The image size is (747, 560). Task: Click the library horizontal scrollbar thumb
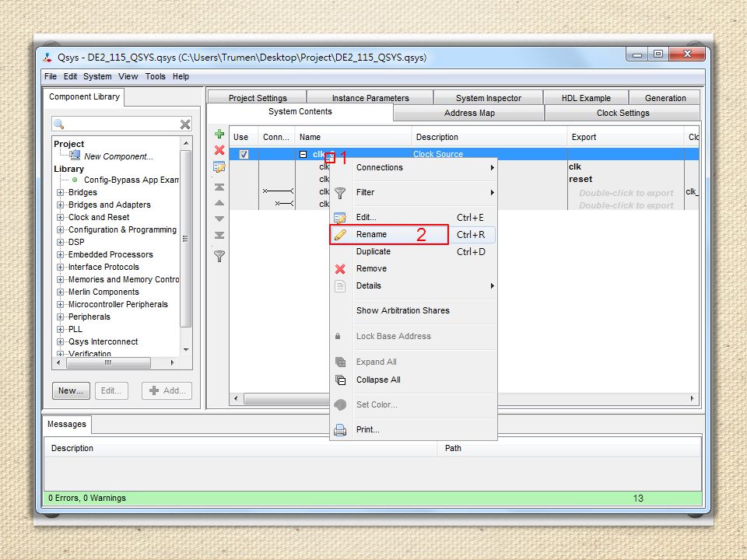pos(109,363)
